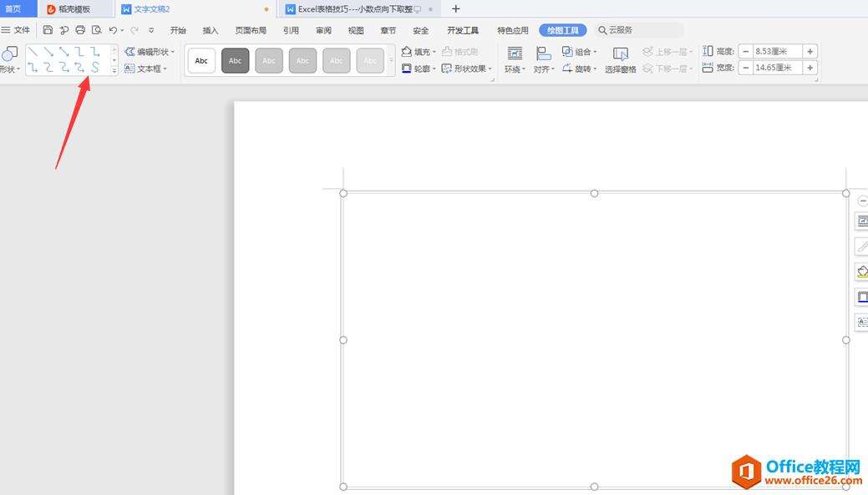Click the Save icon in quick access toolbar
The height and width of the screenshot is (495, 868).
[48, 30]
